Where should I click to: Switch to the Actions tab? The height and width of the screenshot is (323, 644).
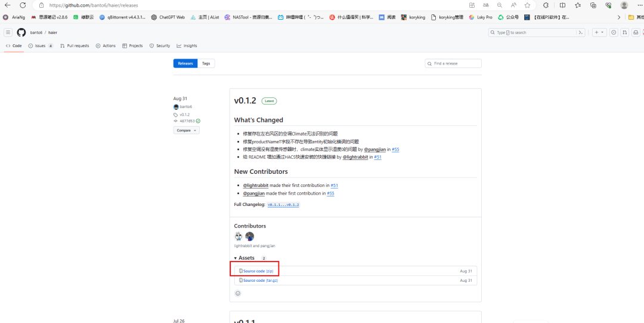[x=106, y=45]
